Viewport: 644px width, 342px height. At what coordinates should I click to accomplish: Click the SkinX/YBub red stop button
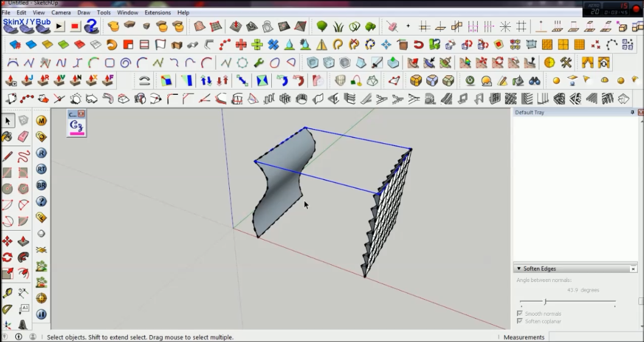click(75, 27)
